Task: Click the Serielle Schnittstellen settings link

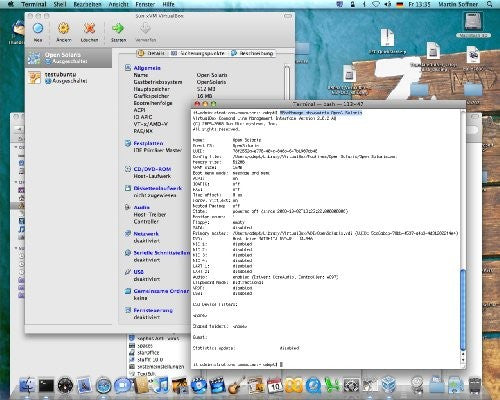Action: [162, 253]
